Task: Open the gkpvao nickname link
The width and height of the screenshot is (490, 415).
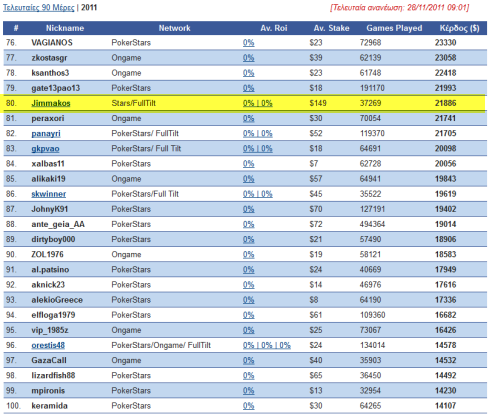Action: [x=45, y=149]
